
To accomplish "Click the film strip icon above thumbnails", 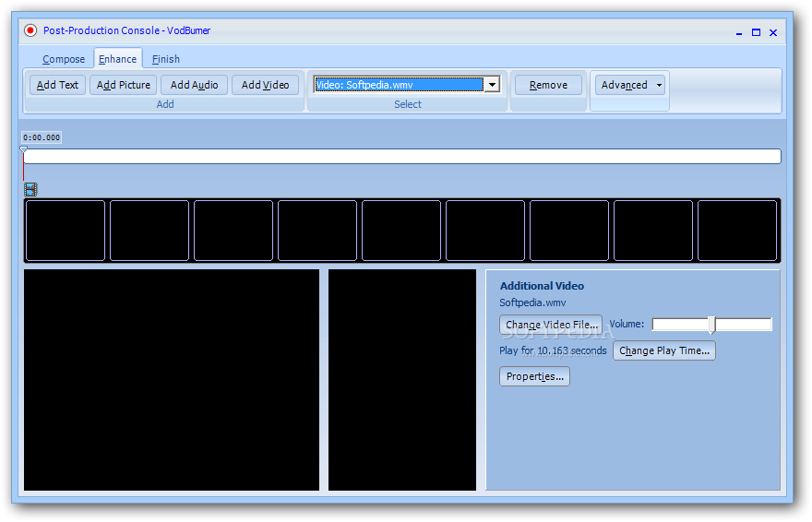I will pos(30,189).
